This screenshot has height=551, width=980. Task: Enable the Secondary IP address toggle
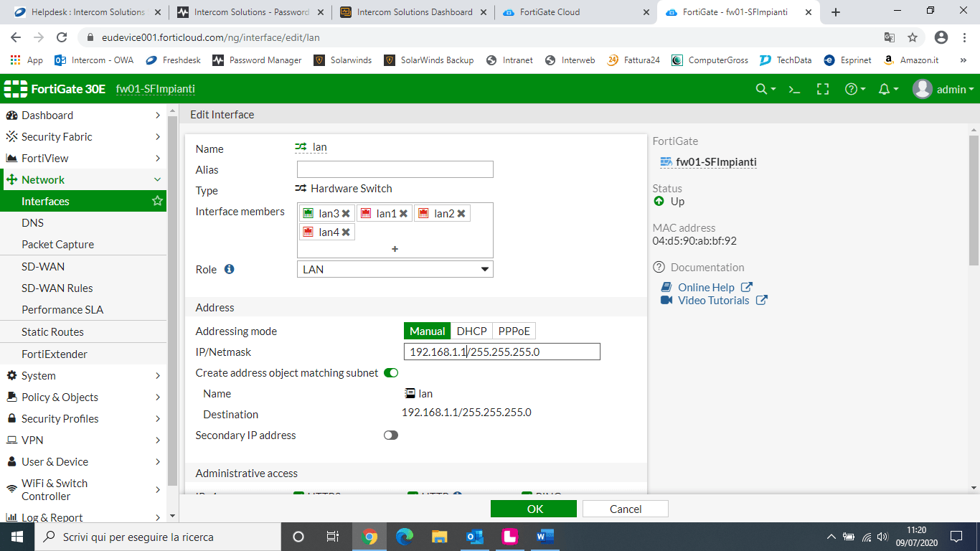point(391,435)
